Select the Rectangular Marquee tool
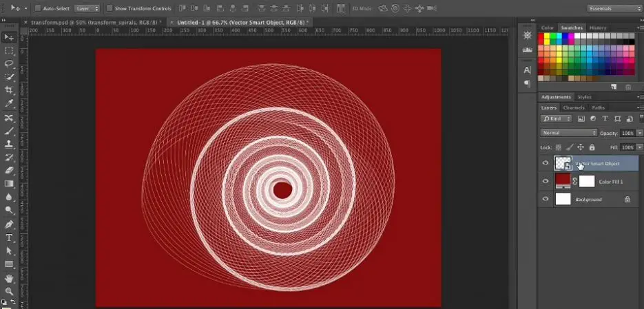The height and width of the screenshot is (309, 644). pyautogui.click(x=9, y=50)
